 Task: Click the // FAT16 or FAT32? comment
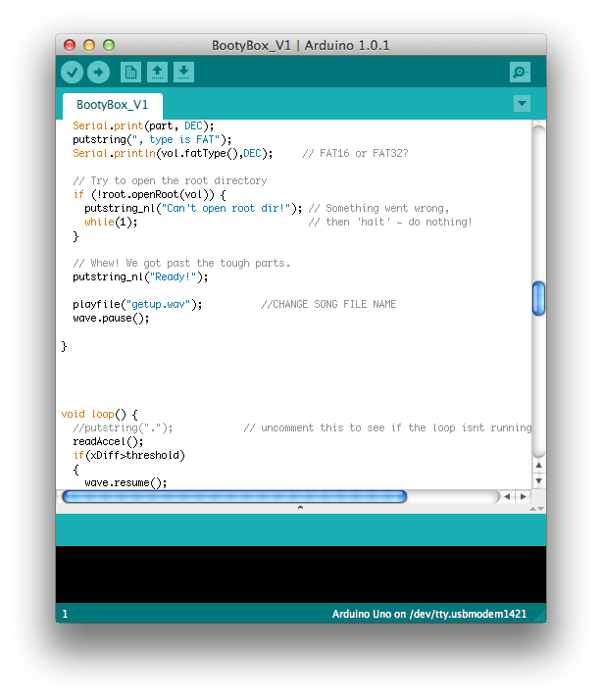[356, 154]
